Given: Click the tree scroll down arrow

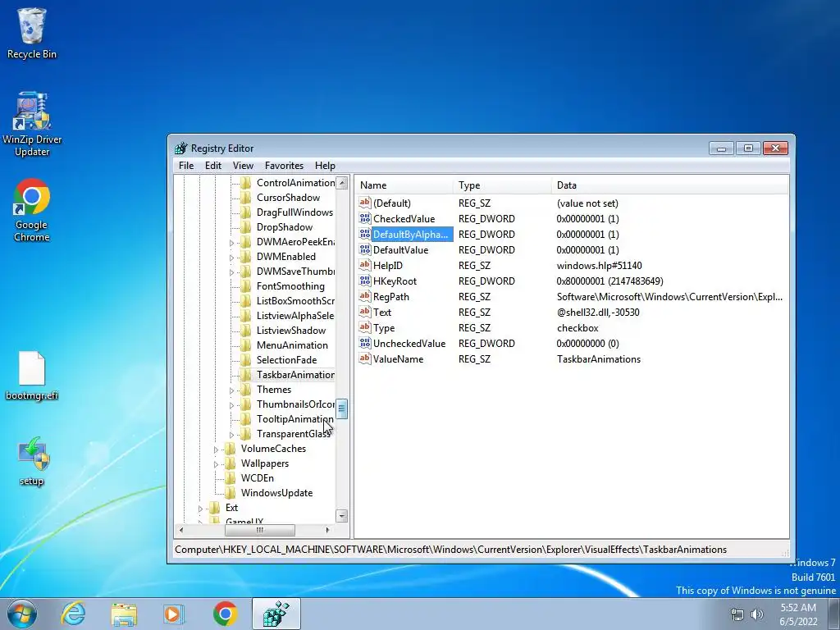Looking at the screenshot, I should 342,515.
